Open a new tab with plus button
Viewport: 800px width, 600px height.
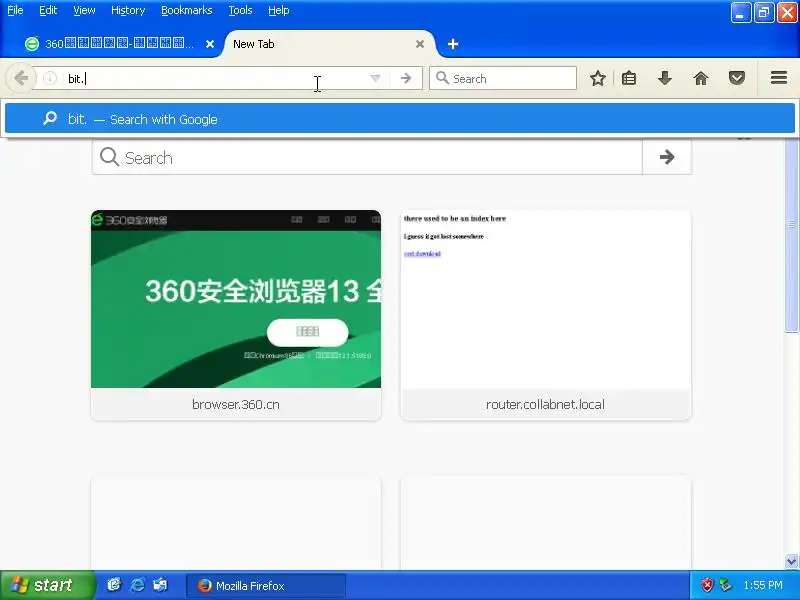453,44
